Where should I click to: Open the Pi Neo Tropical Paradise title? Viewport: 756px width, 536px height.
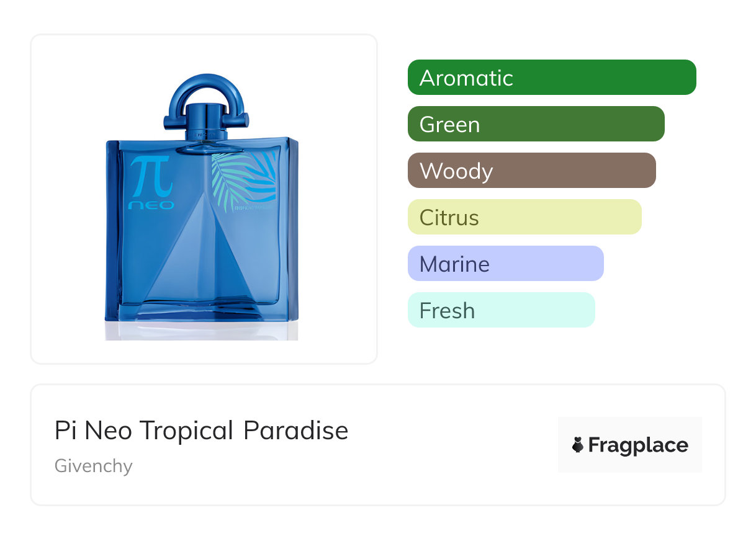[x=201, y=431]
